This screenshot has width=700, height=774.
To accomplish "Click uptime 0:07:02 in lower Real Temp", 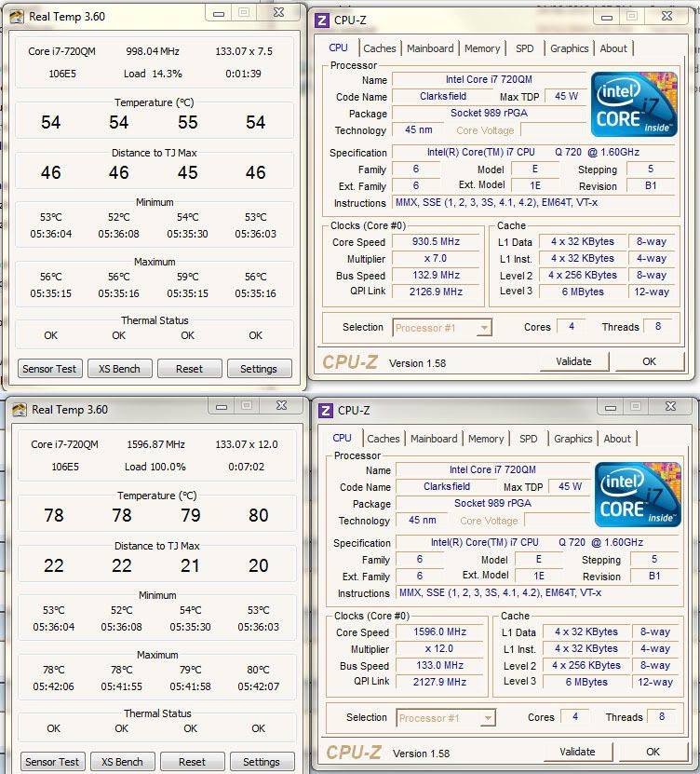I will point(246,467).
